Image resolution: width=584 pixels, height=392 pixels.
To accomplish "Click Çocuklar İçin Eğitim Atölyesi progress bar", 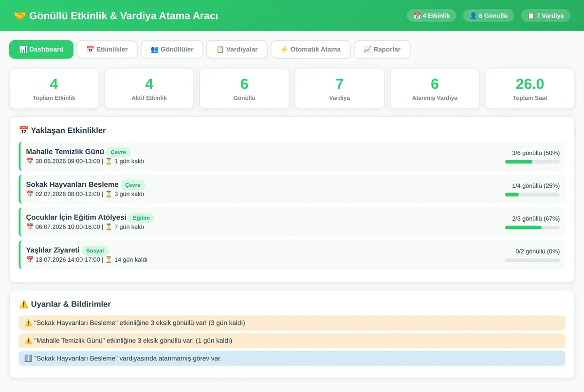I will point(532,227).
